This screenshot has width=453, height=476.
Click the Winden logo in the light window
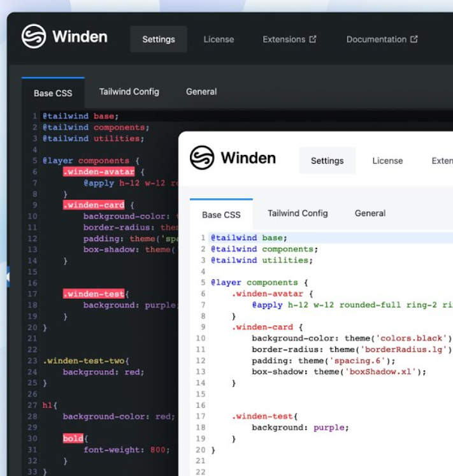[x=202, y=157]
